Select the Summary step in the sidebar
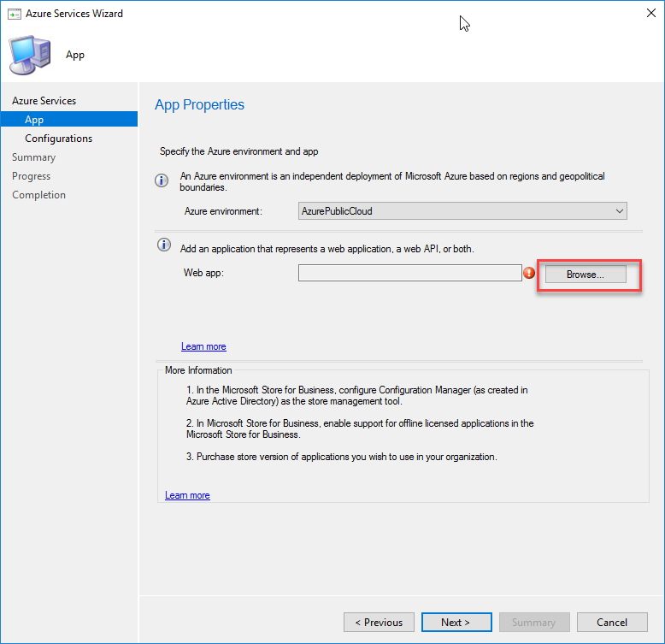The image size is (665, 644). 34,157
